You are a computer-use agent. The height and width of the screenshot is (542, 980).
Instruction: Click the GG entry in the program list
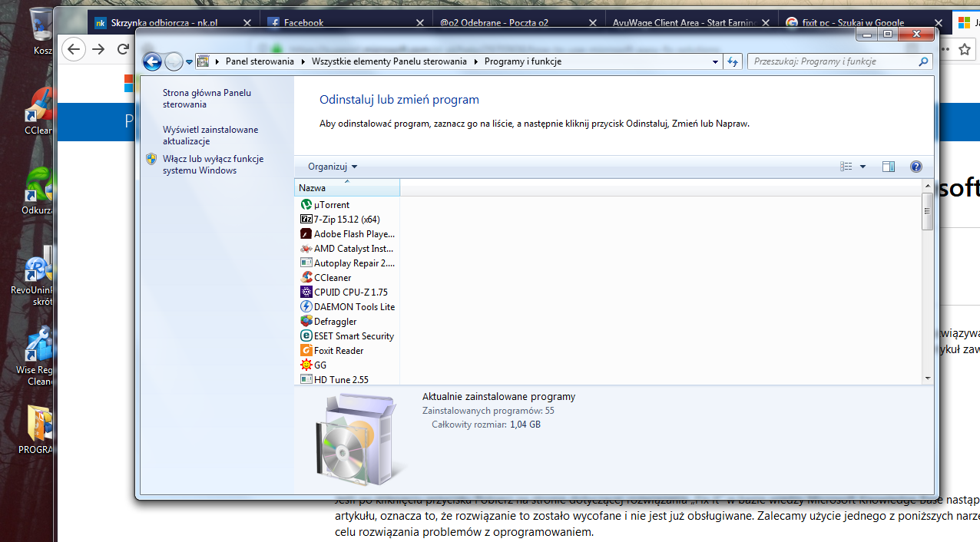pyautogui.click(x=320, y=365)
